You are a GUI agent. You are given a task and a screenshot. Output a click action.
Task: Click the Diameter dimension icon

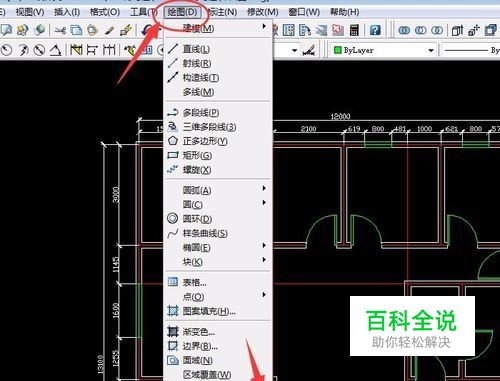[x=39, y=50]
